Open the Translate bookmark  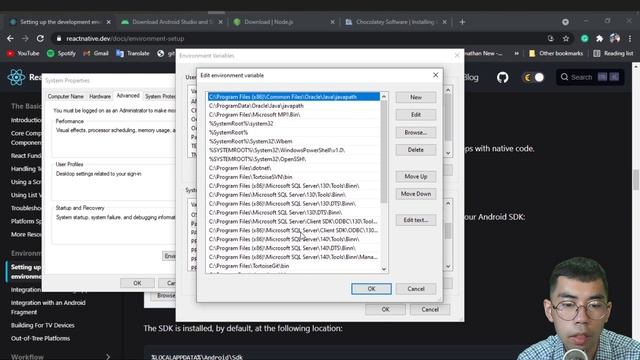click(x=133, y=53)
